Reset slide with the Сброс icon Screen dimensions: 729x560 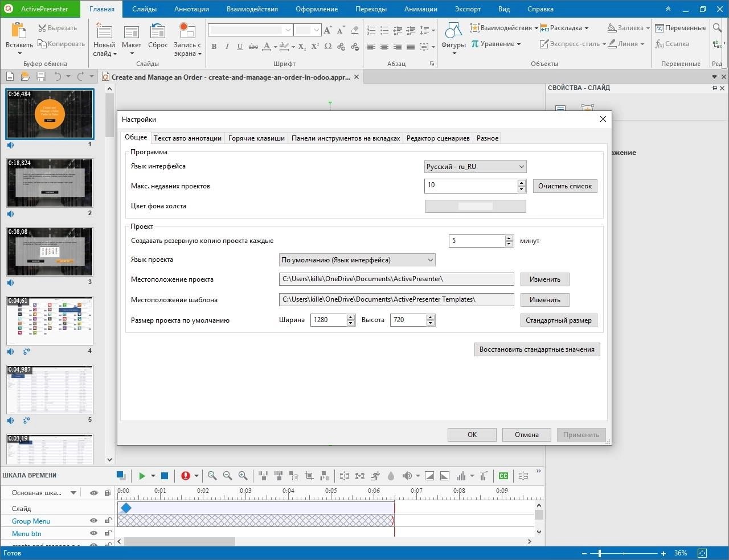click(158, 31)
